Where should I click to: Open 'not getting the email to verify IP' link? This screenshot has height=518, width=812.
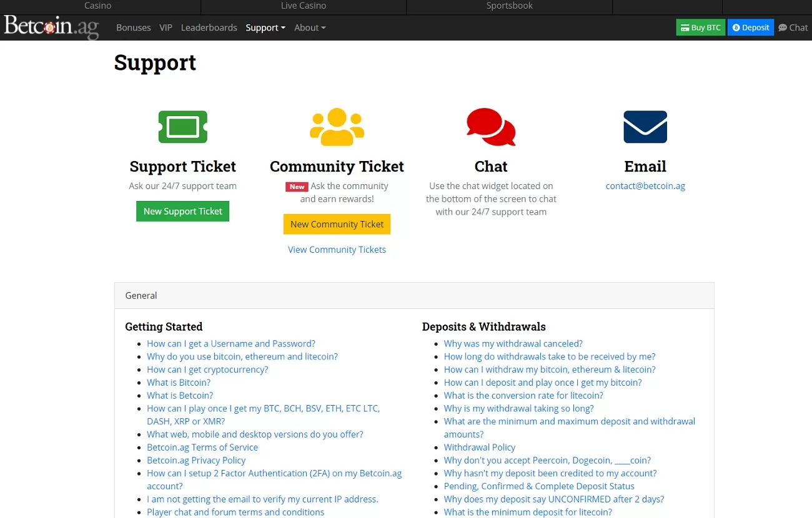coord(262,499)
